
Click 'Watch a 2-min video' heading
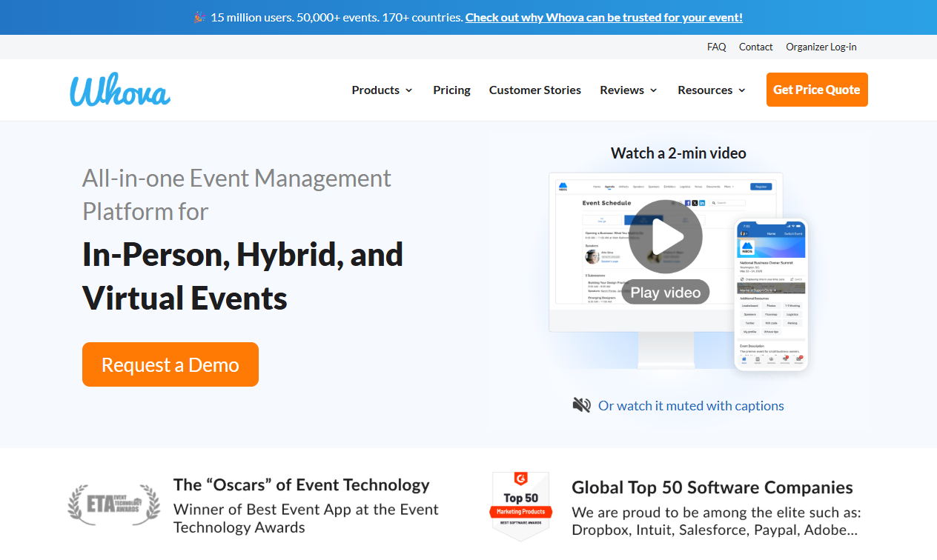(678, 153)
